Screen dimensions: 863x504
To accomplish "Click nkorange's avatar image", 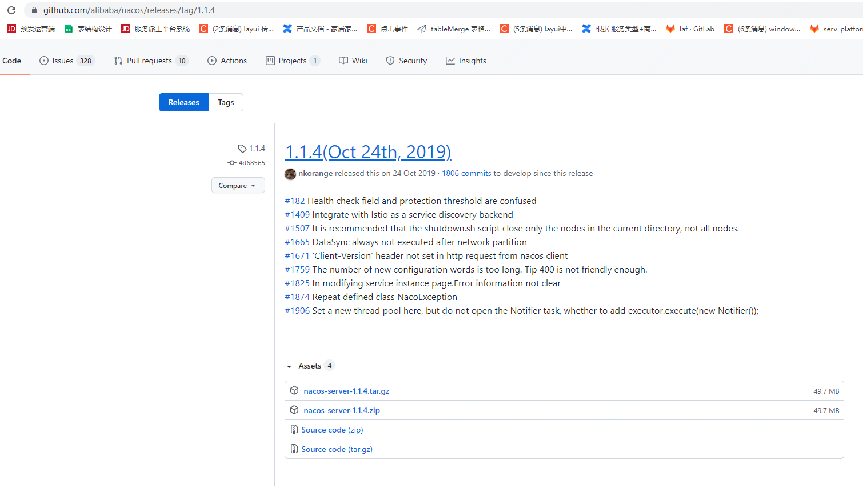I will (x=290, y=174).
